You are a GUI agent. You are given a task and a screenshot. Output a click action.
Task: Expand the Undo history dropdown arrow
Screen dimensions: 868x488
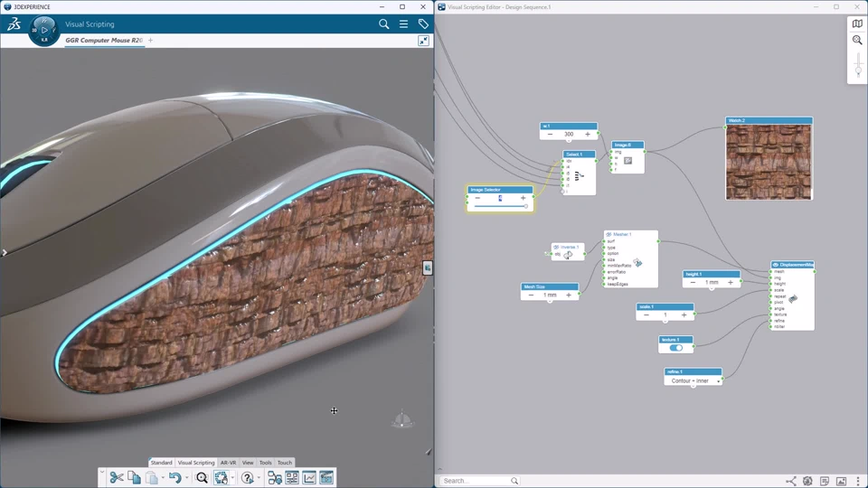(x=187, y=478)
